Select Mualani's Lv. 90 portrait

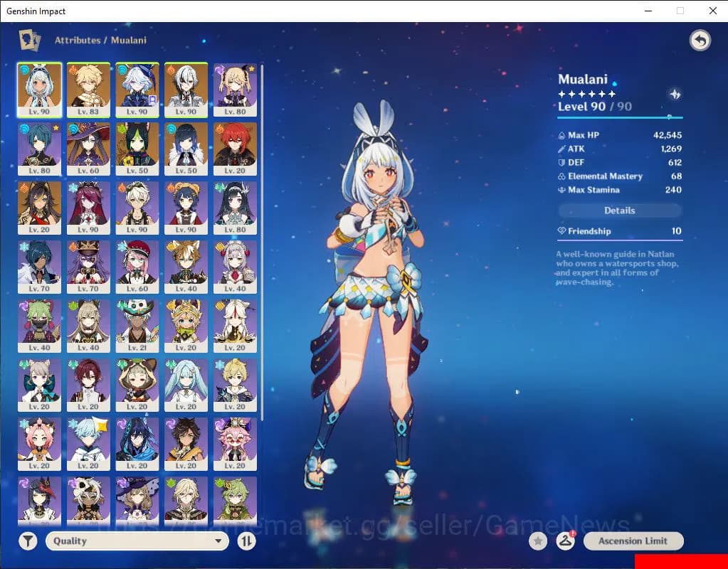(39, 90)
